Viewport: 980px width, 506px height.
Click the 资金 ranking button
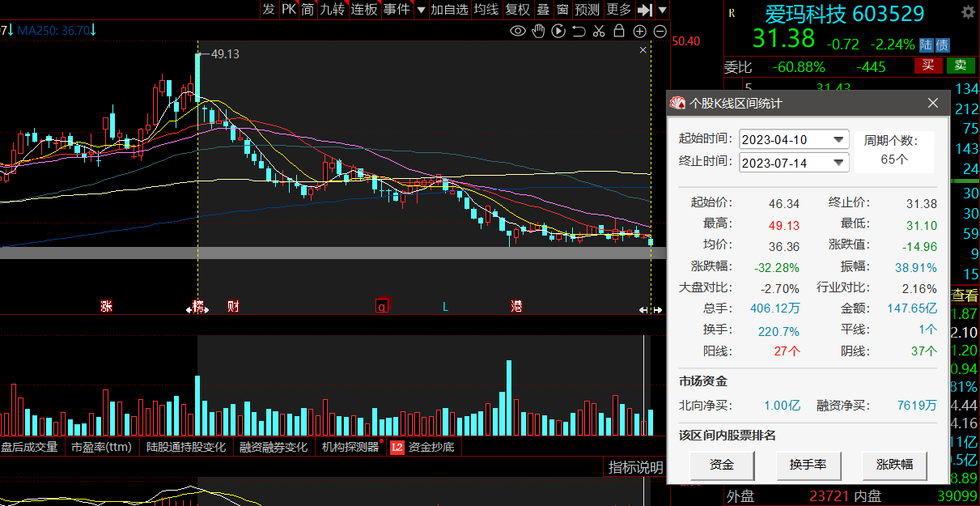coord(722,465)
